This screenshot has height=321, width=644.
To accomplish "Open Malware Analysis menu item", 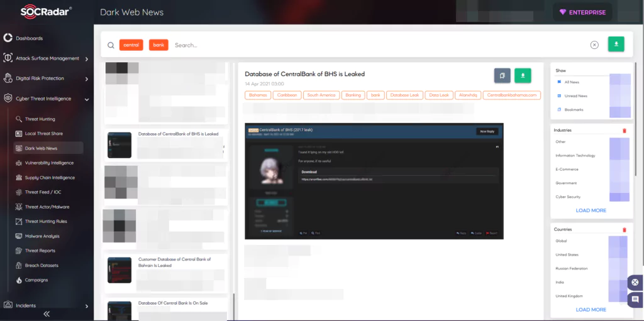I will click(42, 236).
